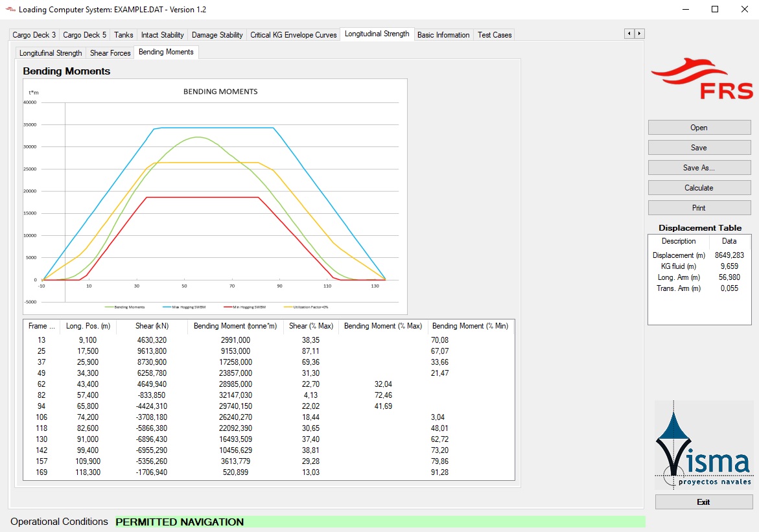Switch to the Shear Forces sub-tab
Image resolution: width=759 pixels, height=532 pixels.
[110, 52]
